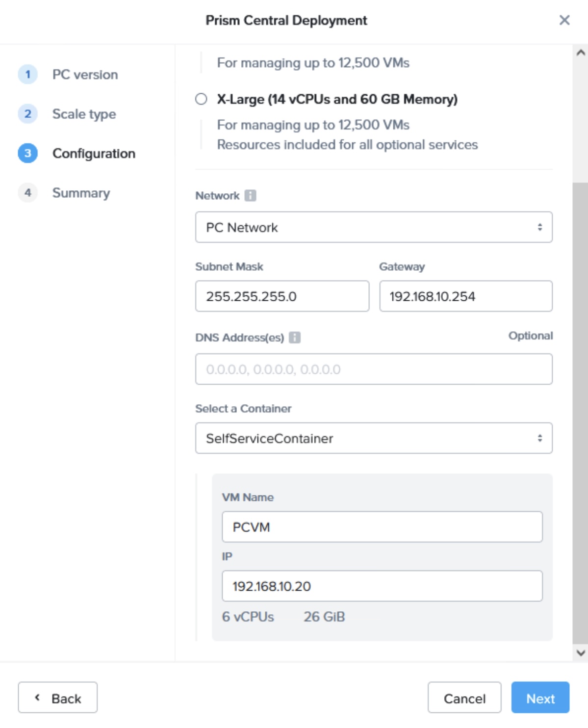The height and width of the screenshot is (728, 588).
Task: Click the DNS Address(es) info icon
Action: (x=294, y=338)
